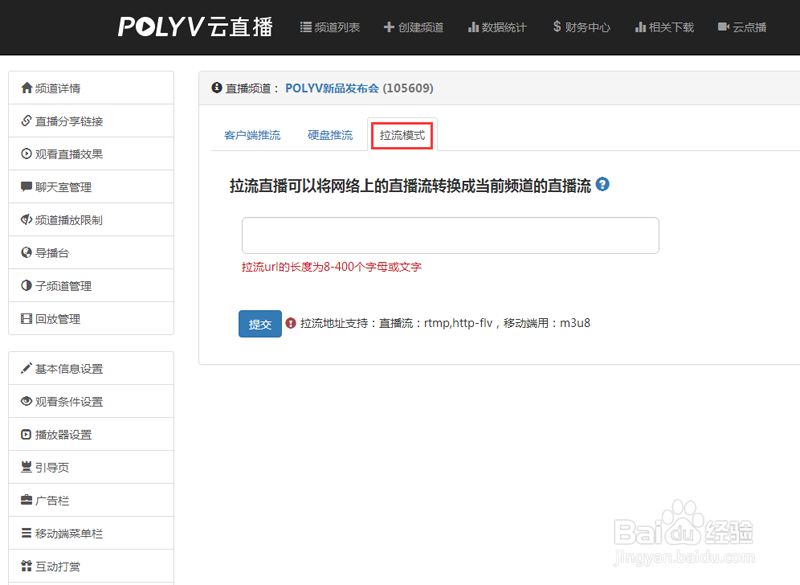The width and height of the screenshot is (800, 585).
Task: Open the 播放器设置 sidebar item
Action: pyautogui.click(x=91, y=434)
